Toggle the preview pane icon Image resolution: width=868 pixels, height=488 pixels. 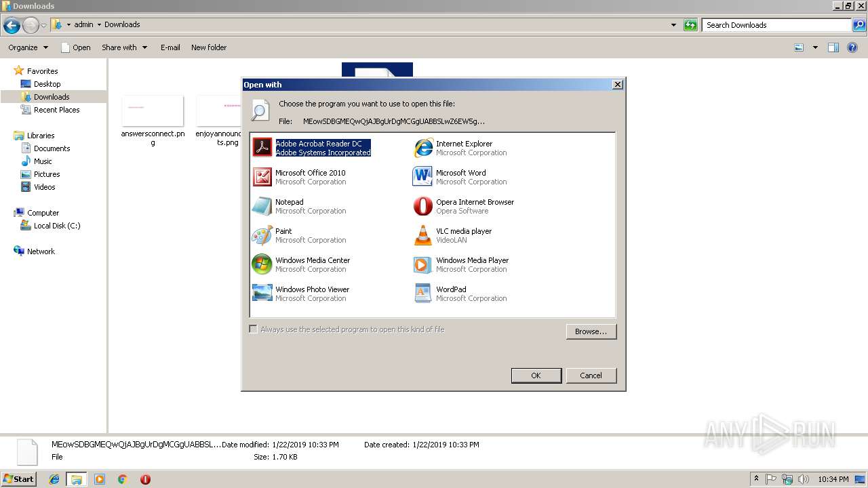coord(833,47)
